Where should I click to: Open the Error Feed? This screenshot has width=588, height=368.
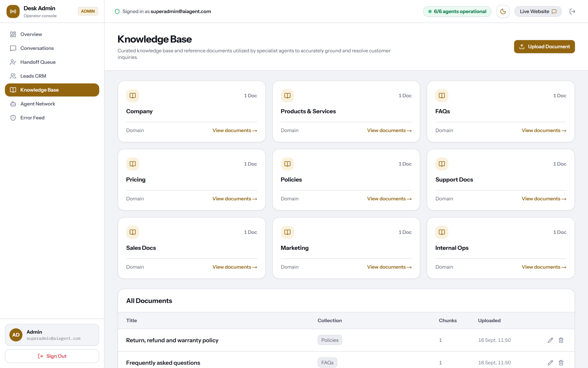[52, 118]
